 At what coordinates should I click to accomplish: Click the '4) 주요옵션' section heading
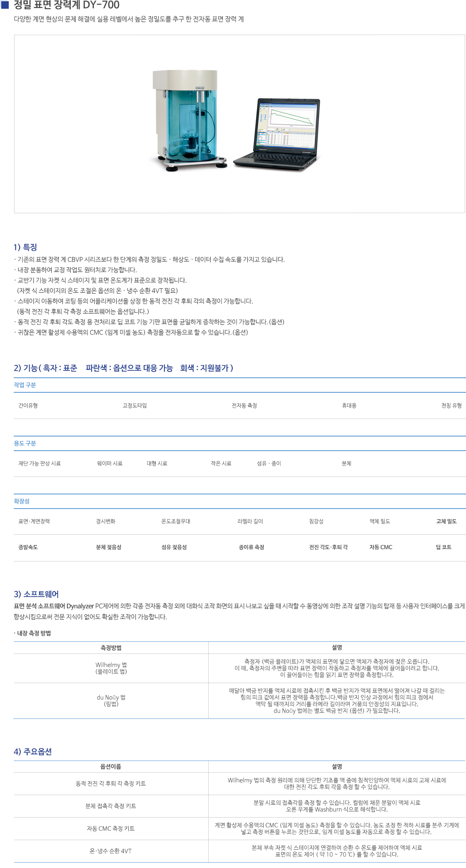(33, 752)
